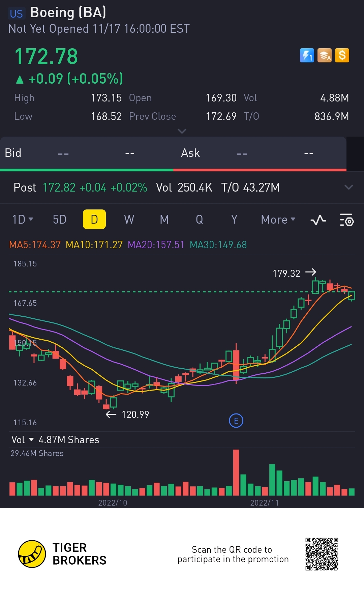
Task: Tap the Tiger Brokers logo
Action: click(62, 554)
